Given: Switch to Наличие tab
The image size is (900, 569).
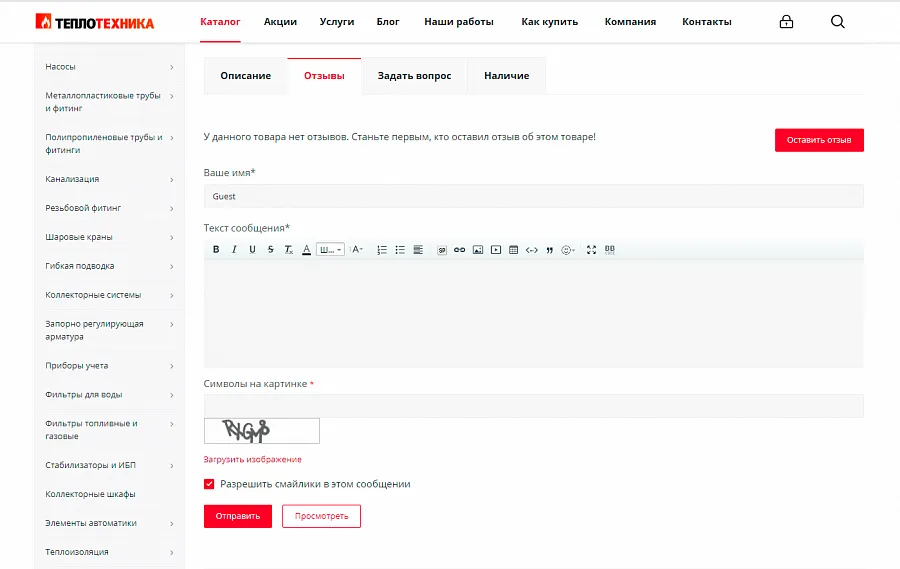Looking at the screenshot, I should [x=507, y=76].
